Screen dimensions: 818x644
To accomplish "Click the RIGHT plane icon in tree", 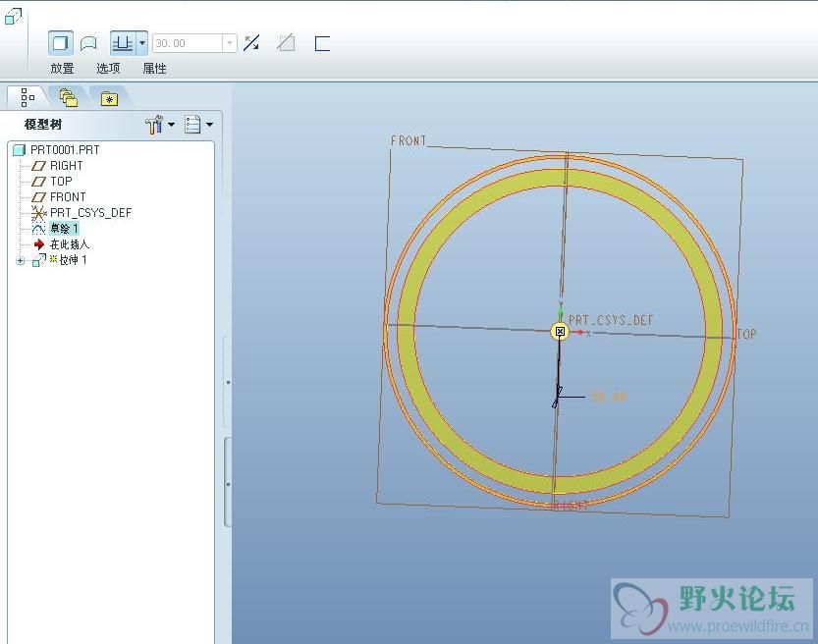I will [38, 166].
